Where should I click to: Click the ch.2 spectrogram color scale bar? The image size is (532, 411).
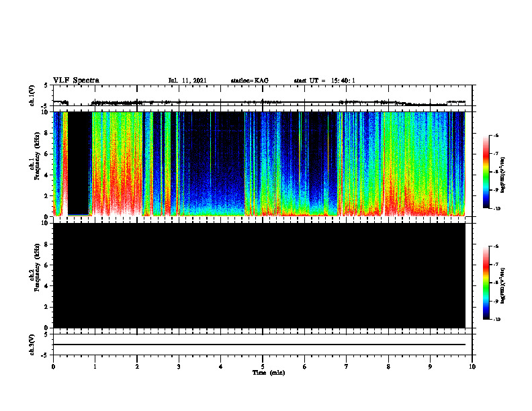point(486,283)
